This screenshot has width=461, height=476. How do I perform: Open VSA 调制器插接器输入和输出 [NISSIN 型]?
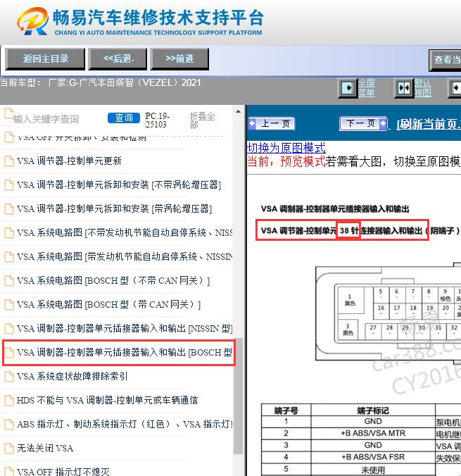125,328
